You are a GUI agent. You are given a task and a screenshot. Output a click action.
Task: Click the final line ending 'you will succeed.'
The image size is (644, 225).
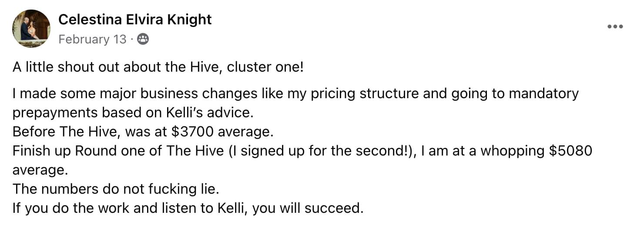(x=188, y=208)
